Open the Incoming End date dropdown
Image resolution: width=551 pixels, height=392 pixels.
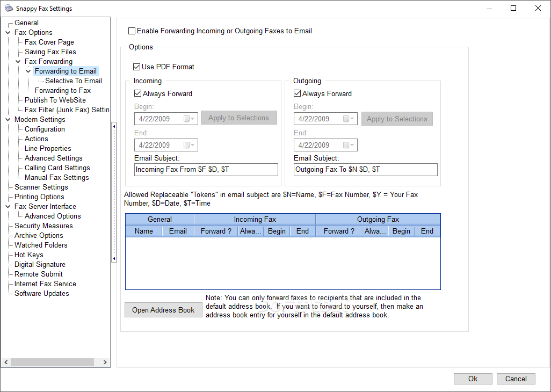coord(190,145)
